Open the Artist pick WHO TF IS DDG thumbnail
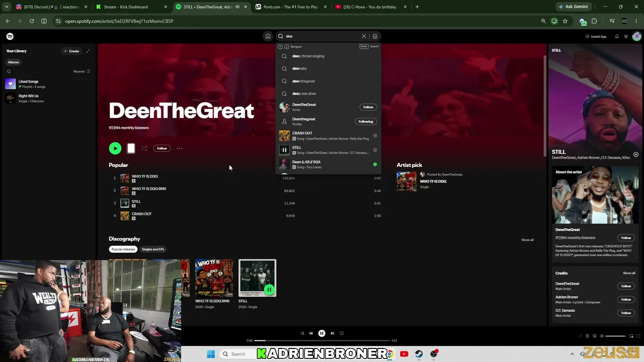The height and width of the screenshot is (362, 644). 406,182
